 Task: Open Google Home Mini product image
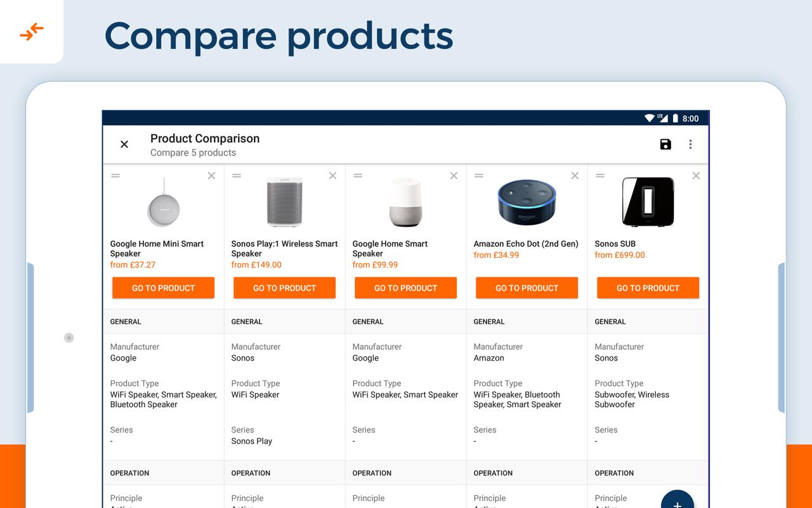pyautogui.click(x=164, y=202)
